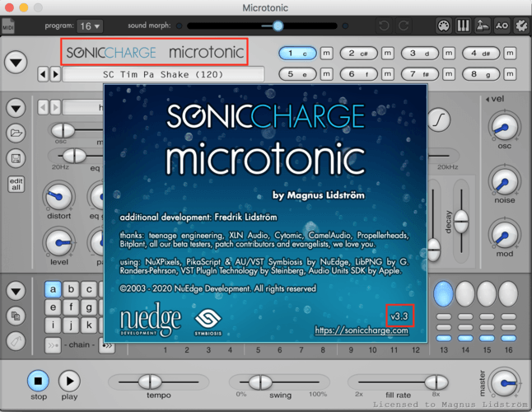Click the play button
The image size is (532, 412).
click(x=69, y=381)
